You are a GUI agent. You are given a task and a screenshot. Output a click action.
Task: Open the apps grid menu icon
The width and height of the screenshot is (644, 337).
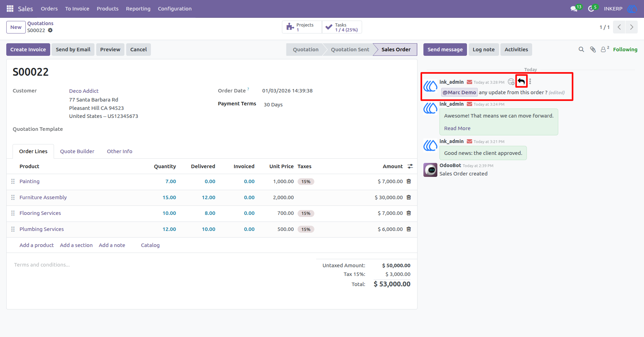tap(10, 8)
